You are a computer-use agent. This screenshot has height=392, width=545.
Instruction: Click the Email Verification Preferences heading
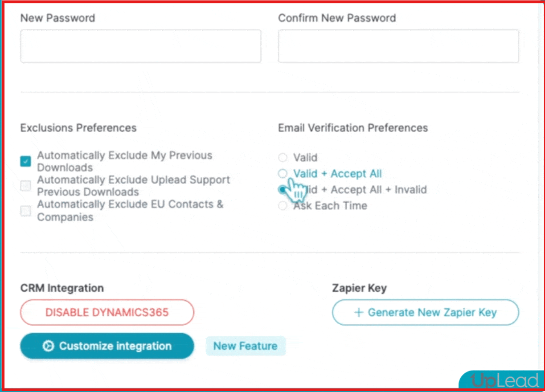353,128
